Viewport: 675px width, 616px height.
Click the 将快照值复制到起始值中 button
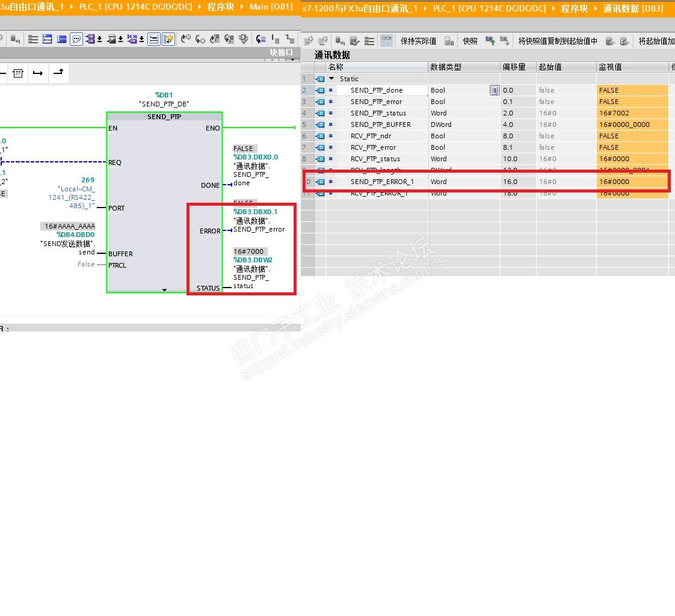[558, 41]
